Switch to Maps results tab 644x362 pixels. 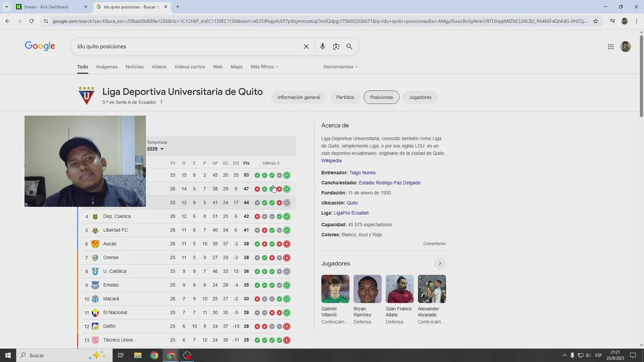pos(236,67)
